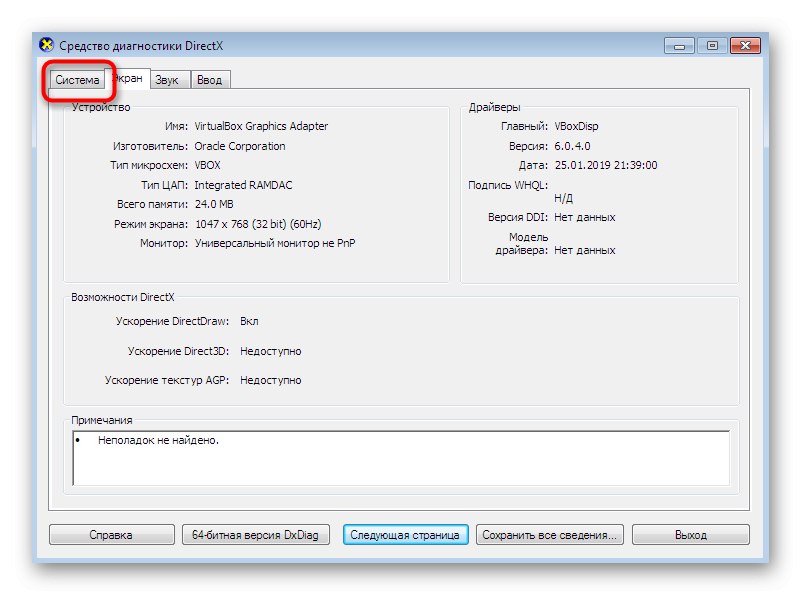This screenshot has width=801, height=595.
Task: Open the Звук tab
Action: point(168,79)
